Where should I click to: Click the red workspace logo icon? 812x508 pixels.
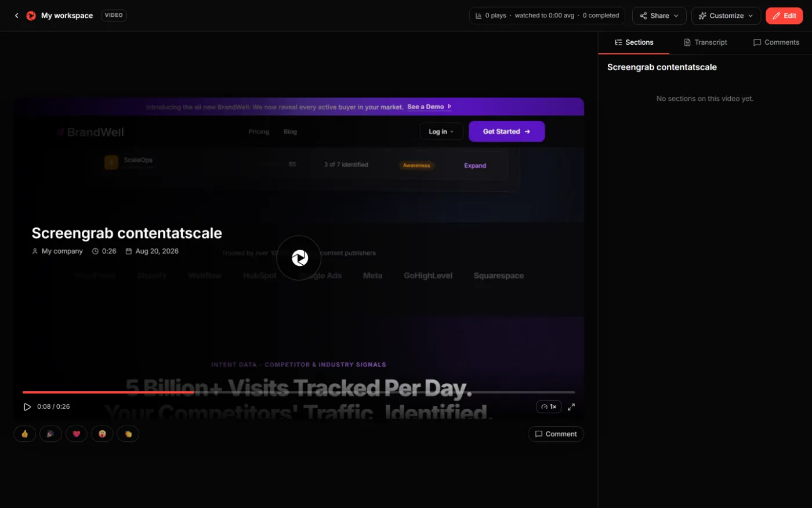tap(31, 16)
